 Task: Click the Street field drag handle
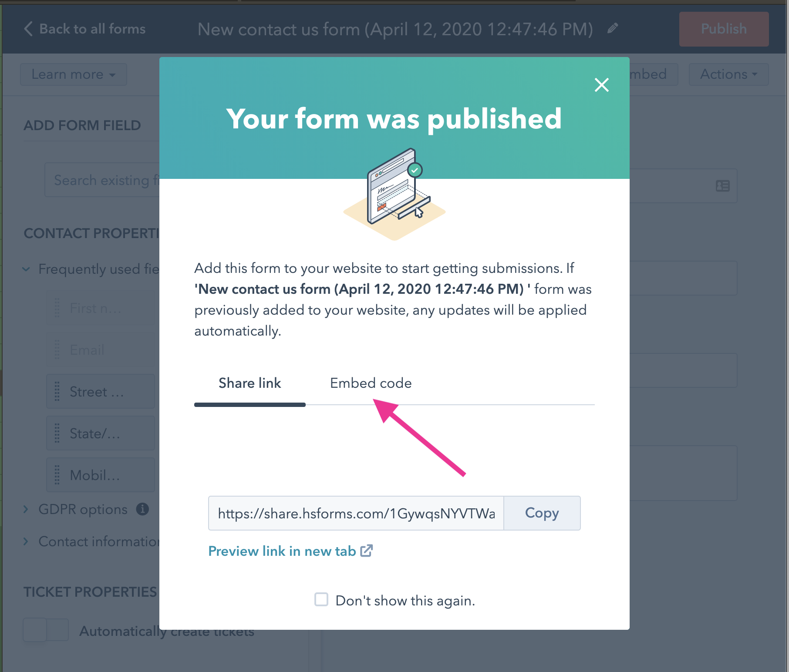click(x=57, y=391)
